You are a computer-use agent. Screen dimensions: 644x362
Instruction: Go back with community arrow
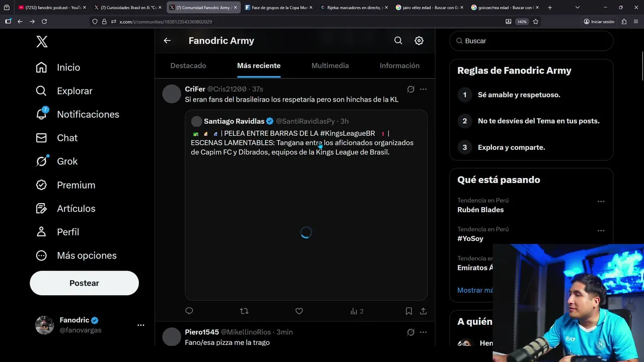tap(167, 41)
